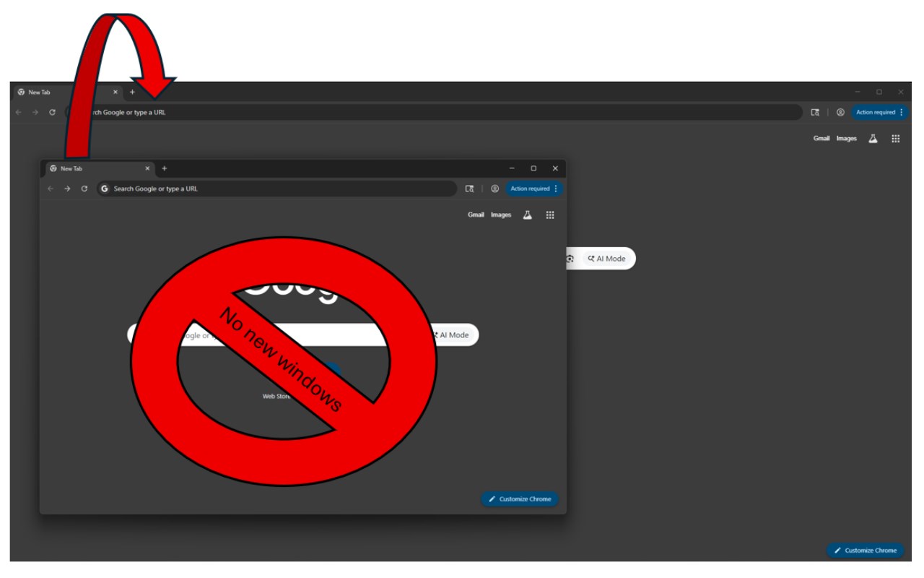This screenshot has height=578, width=924.
Task: Open the three-dot Chrome menu in front window
Action: (x=556, y=189)
